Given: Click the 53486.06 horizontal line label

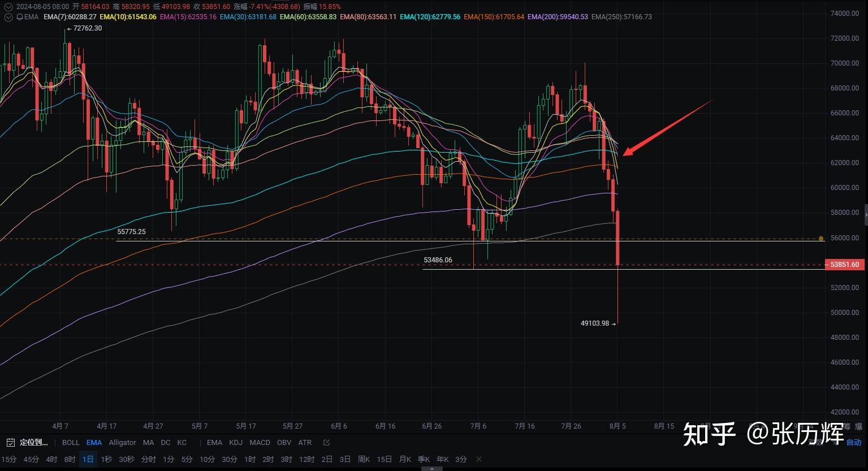Looking at the screenshot, I should 438,260.
